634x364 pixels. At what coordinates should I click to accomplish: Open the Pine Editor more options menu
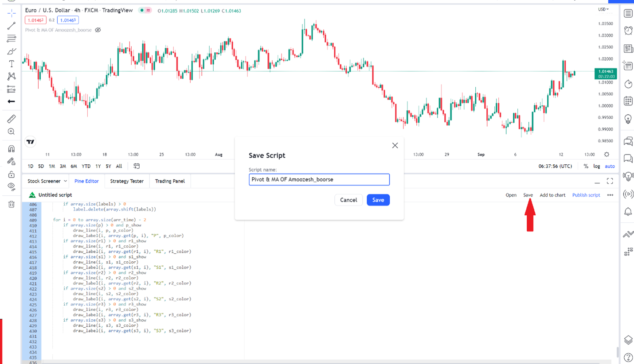tap(611, 195)
